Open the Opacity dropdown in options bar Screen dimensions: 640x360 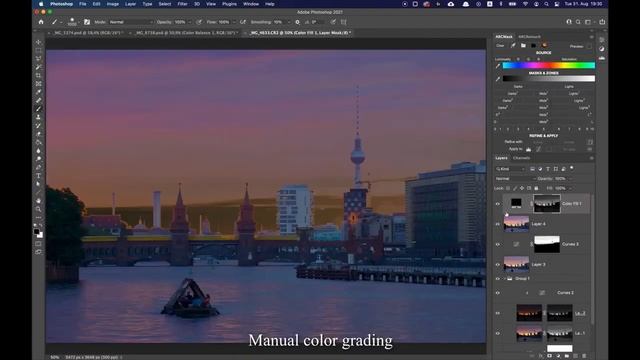pyautogui.click(x=189, y=22)
